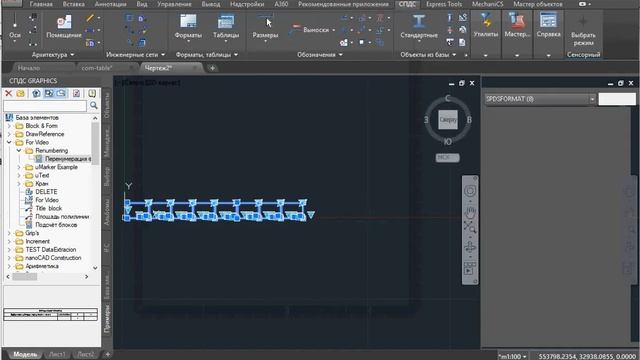640x360 pixels.
Task: Open the Мастер объектов ribbon tab
Action: click(538, 4)
